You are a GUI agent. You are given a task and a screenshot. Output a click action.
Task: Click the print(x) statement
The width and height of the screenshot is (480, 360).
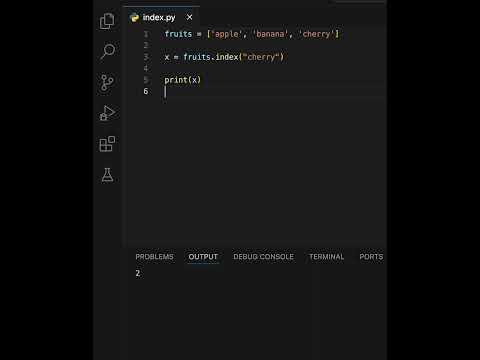click(183, 80)
